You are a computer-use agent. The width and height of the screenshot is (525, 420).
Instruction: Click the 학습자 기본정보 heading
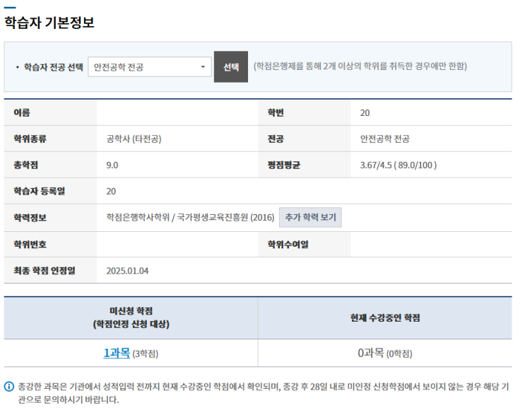pyautogui.click(x=49, y=23)
